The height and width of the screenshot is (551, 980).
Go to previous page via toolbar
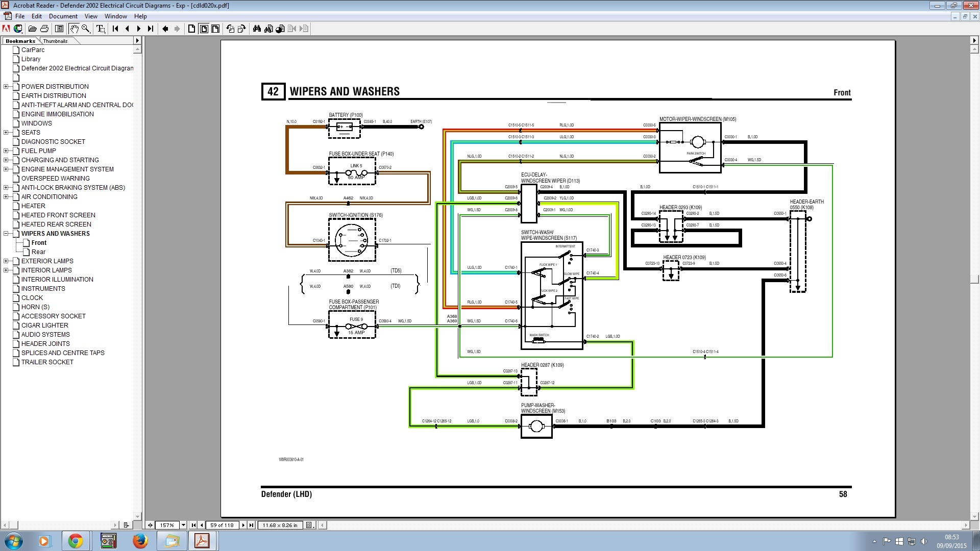click(127, 29)
